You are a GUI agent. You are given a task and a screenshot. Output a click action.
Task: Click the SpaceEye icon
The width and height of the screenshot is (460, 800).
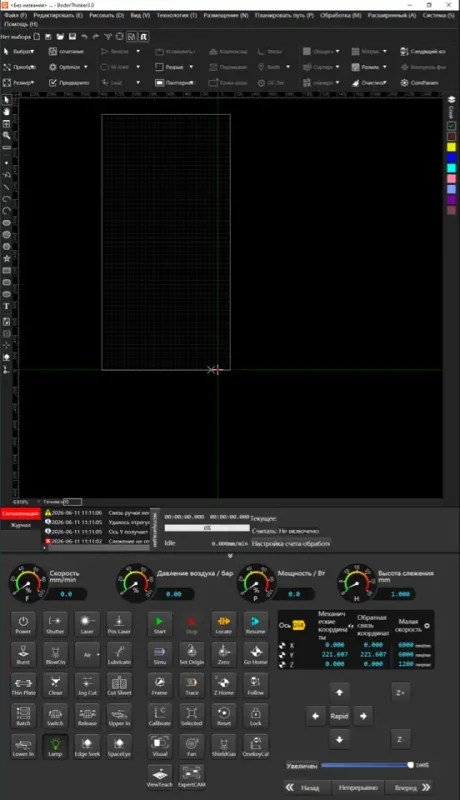[119, 746]
